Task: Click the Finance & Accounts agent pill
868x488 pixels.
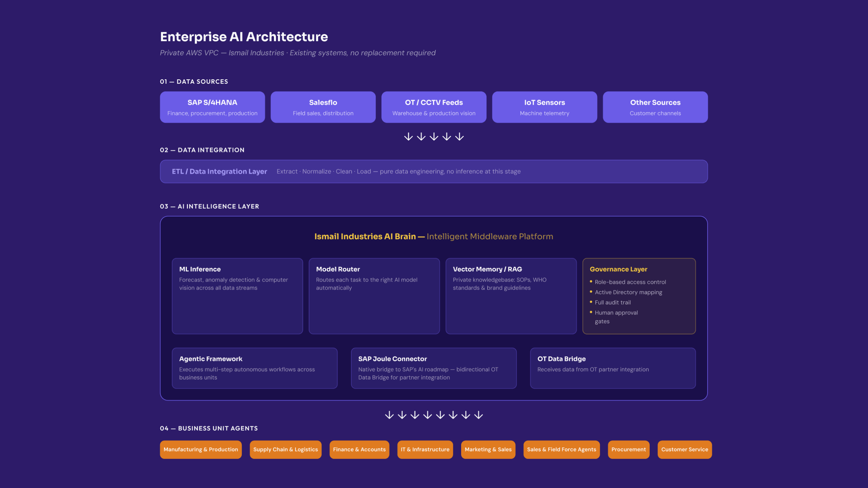Action: point(359,450)
